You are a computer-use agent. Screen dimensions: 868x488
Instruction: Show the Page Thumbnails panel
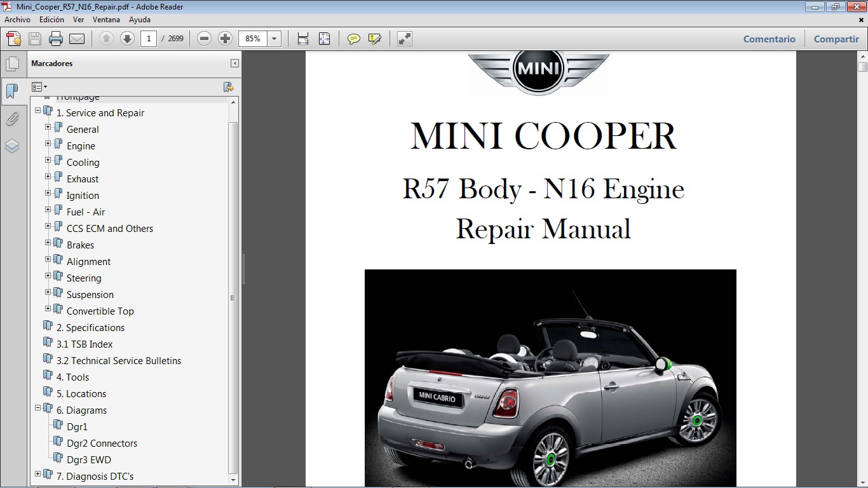point(13,63)
